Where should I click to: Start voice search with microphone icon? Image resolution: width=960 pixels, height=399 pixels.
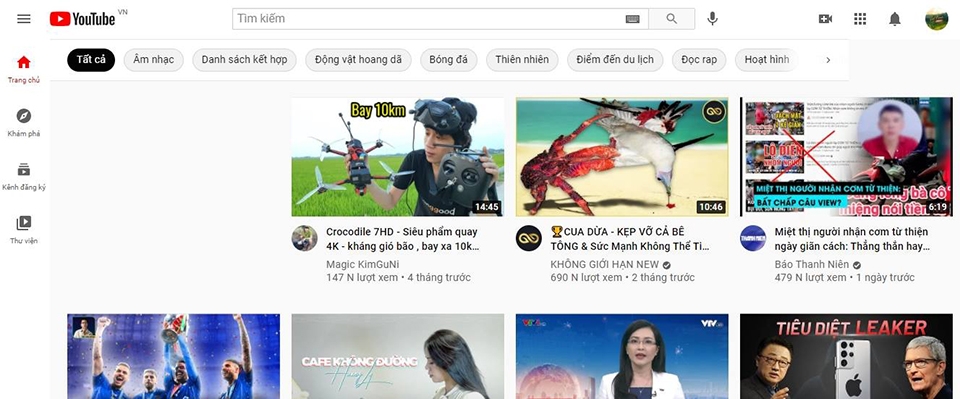tap(712, 19)
